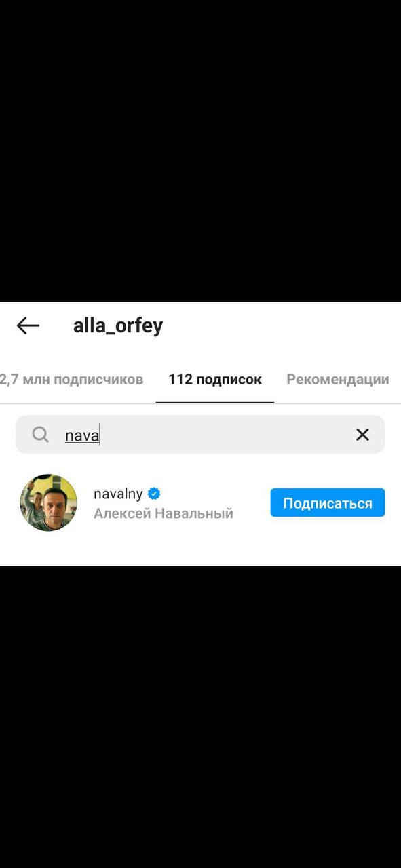
Task: Tap empty space between name and Подписаться
Action: pyautogui.click(x=251, y=503)
